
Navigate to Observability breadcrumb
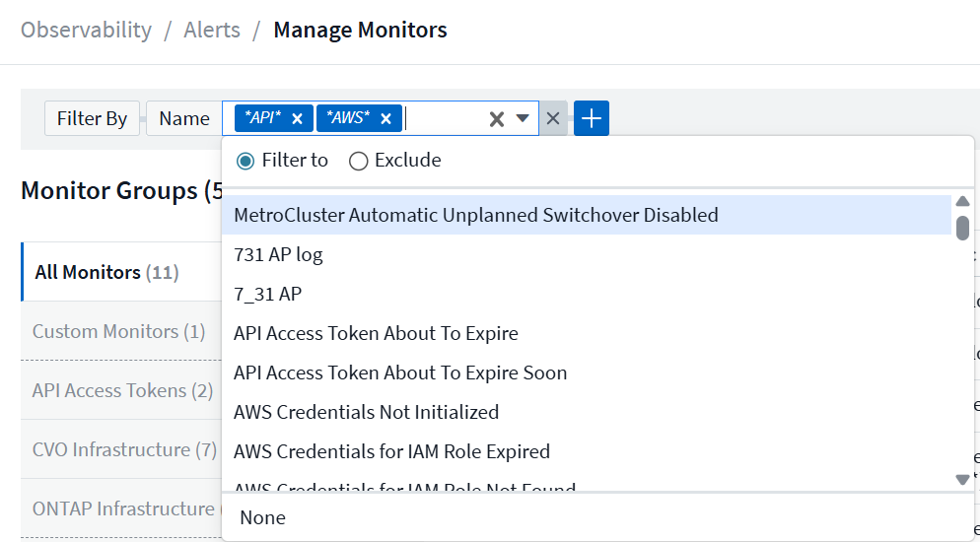[x=86, y=30]
